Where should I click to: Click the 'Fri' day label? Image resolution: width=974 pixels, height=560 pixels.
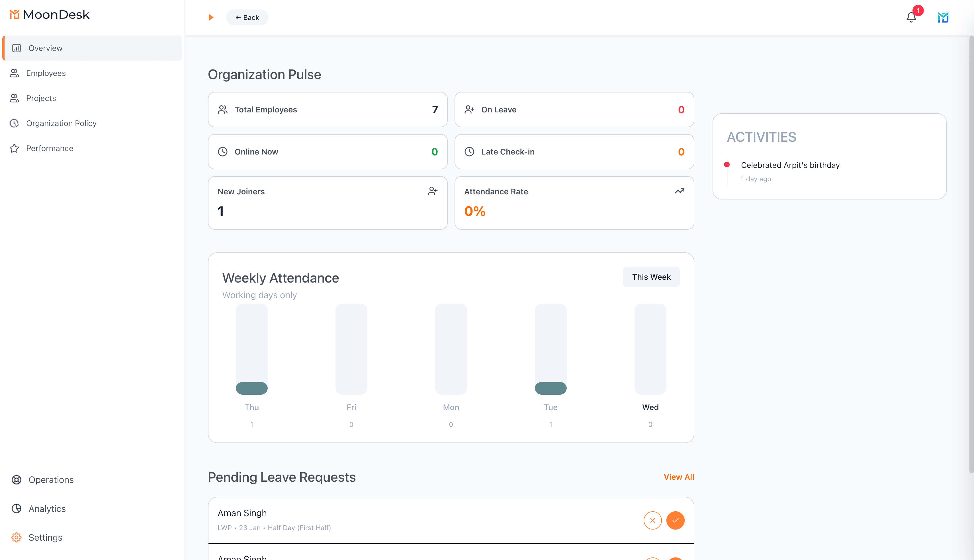(351, 407)
